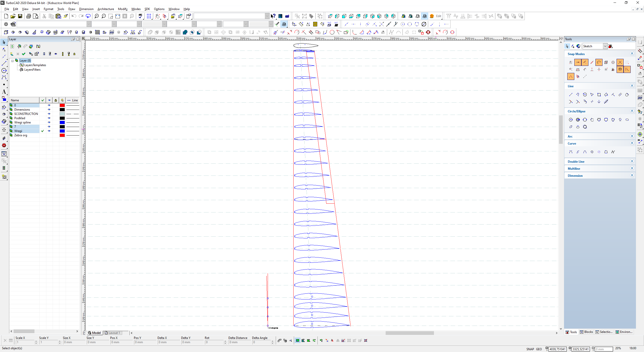Click the Edit button in top toolbar
The image size is (644, 352).
click(x=439, y=16)
